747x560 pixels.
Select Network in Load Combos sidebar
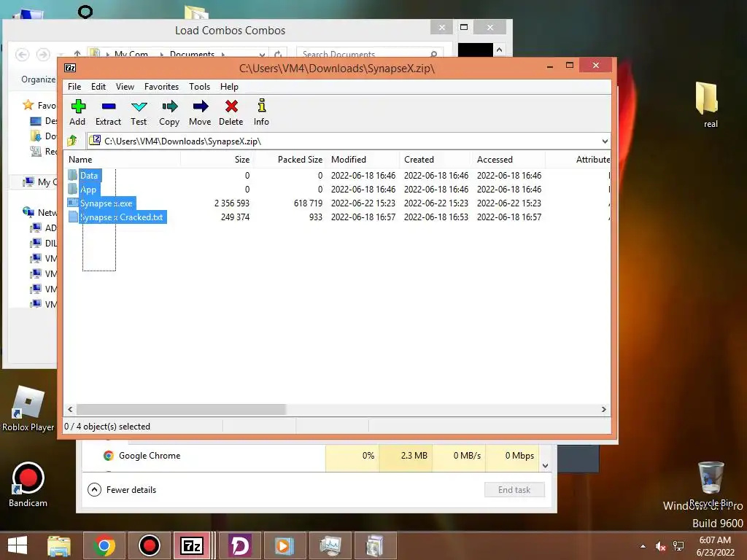(40, 212)
